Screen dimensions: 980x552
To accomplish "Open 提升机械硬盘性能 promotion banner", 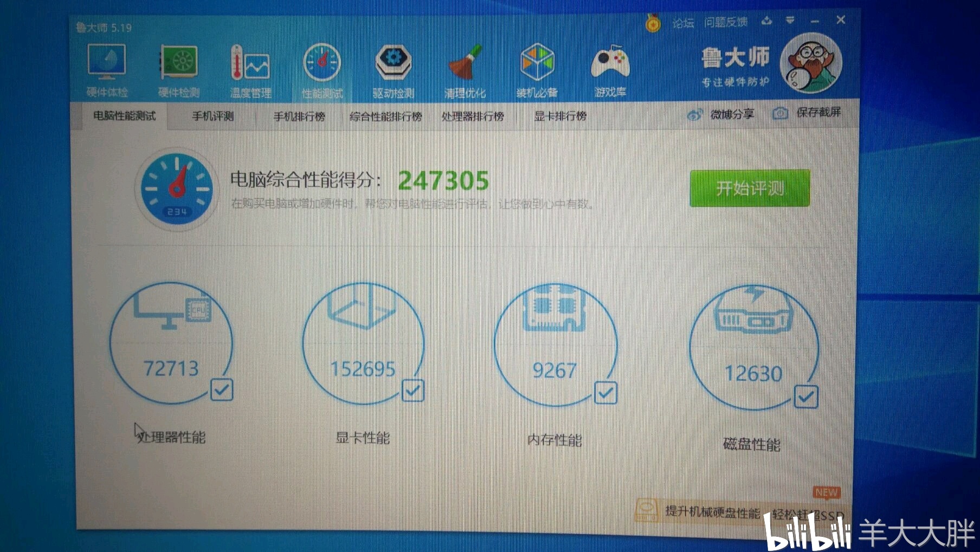I will click(740, 512).
